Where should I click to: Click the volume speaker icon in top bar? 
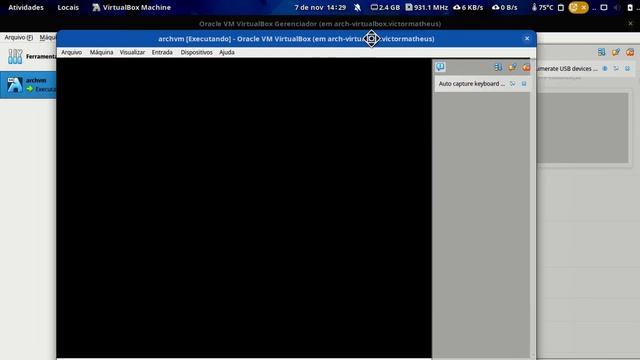tap(617, 7)
